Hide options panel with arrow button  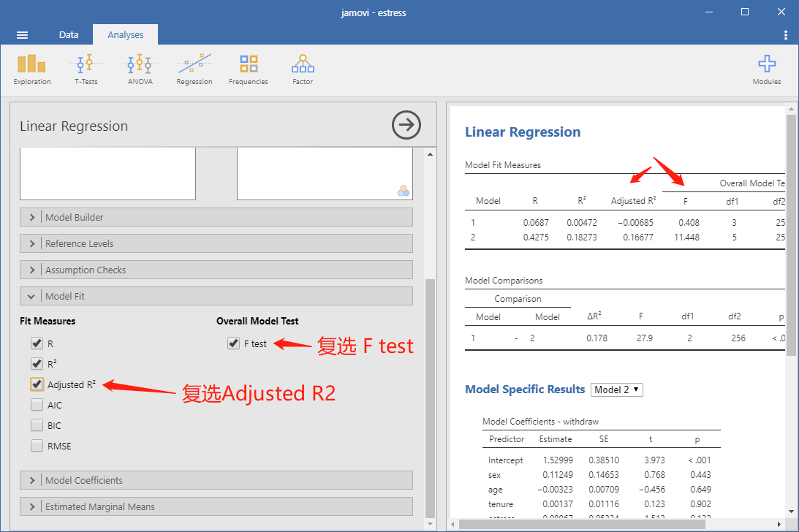coord(406,125)
